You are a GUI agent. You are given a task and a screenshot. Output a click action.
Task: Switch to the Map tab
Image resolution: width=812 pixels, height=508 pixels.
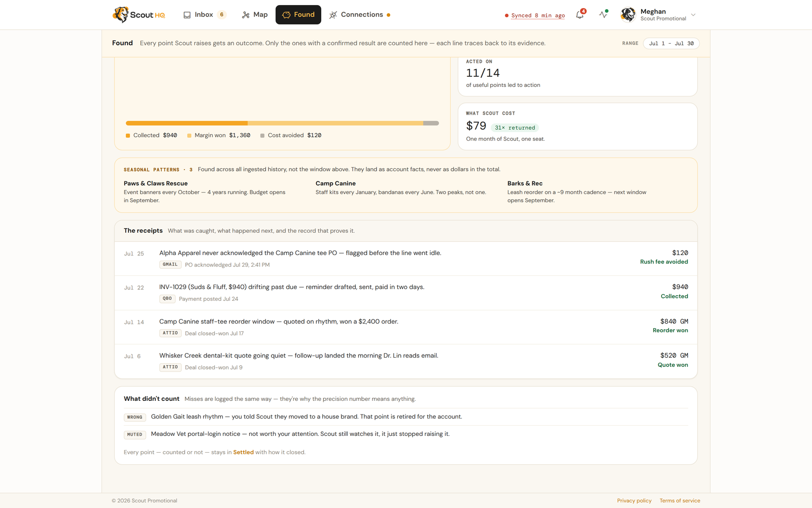255,15
